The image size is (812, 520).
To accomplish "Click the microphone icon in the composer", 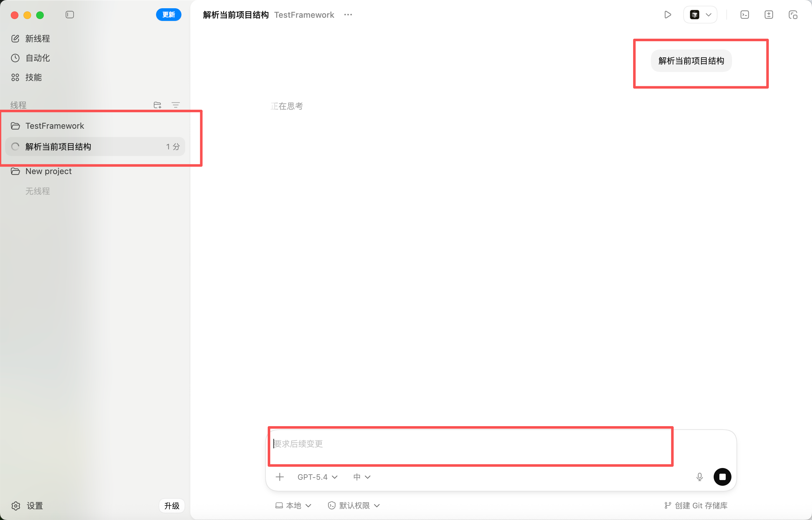I will 699,477.
